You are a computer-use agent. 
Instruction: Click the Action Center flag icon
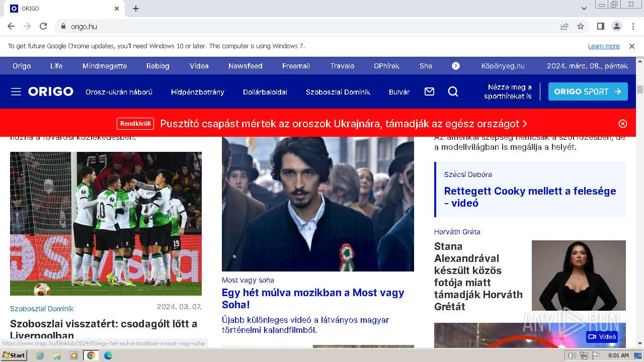click(596, 355)
